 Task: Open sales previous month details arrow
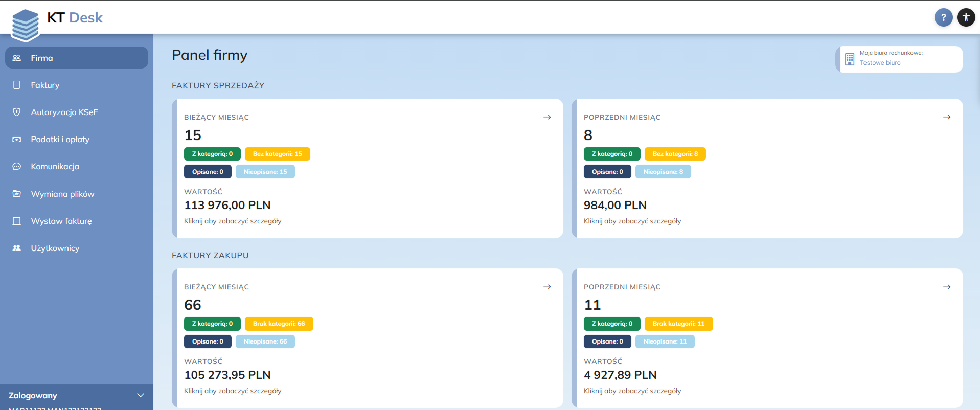[x=947, y=117]
